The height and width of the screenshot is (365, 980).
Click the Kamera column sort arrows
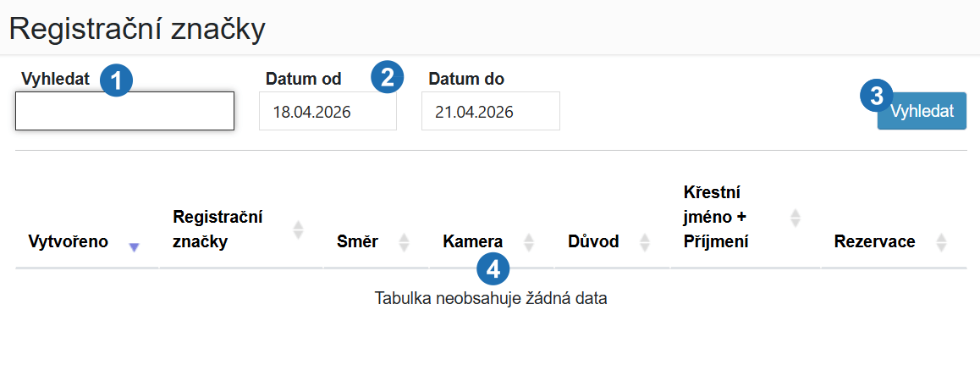(529, 242)
